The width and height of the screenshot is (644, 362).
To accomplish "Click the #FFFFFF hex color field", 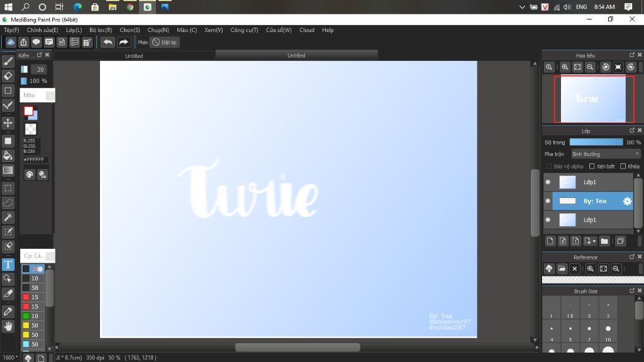I will click(x=35, y=160).
